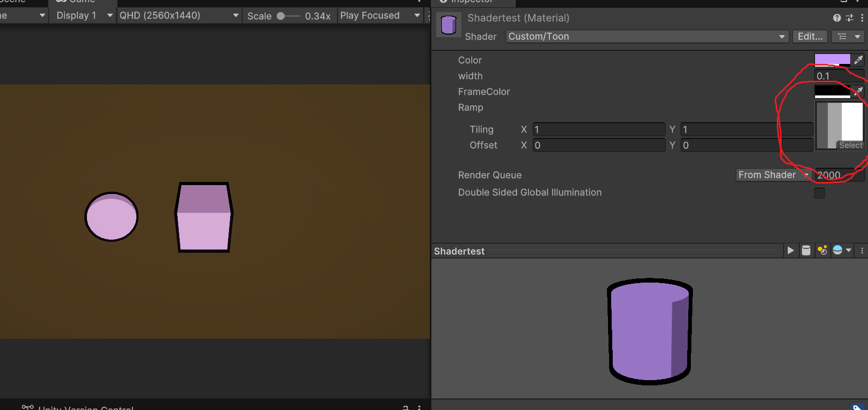
Task: Click the Double Sided Global Illumination label
Action: pos(530,192)
